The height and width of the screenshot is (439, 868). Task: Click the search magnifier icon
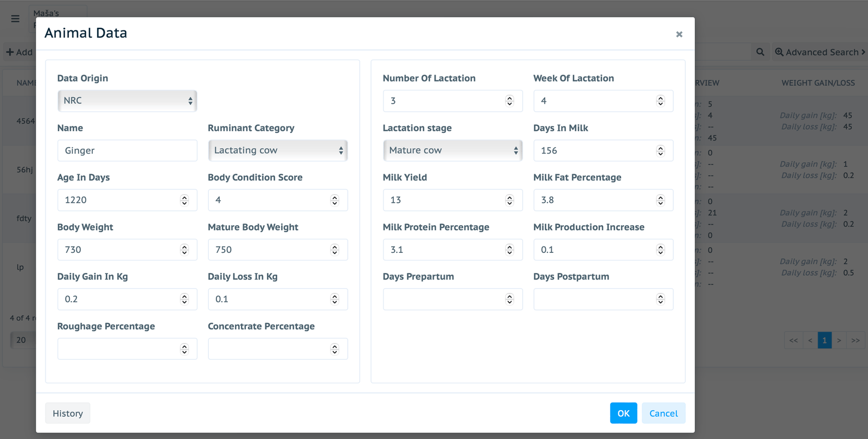coord(760,52)
